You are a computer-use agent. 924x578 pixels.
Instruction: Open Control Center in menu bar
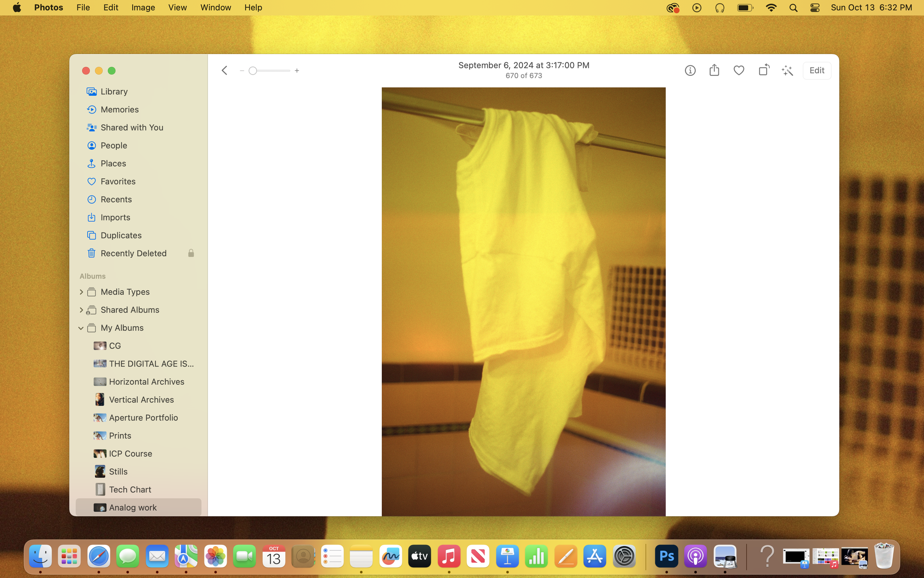(814, 8)
